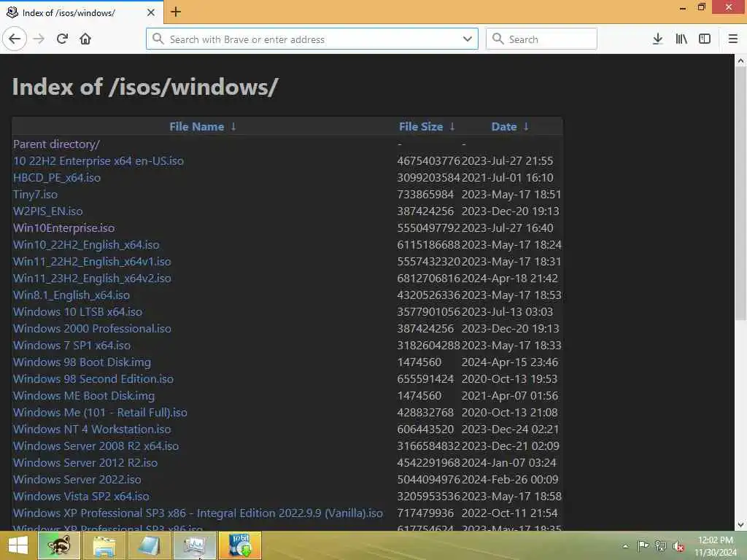747x560 pixels.
Task: Open Action Center flag icon
Action: coord(643,545)
